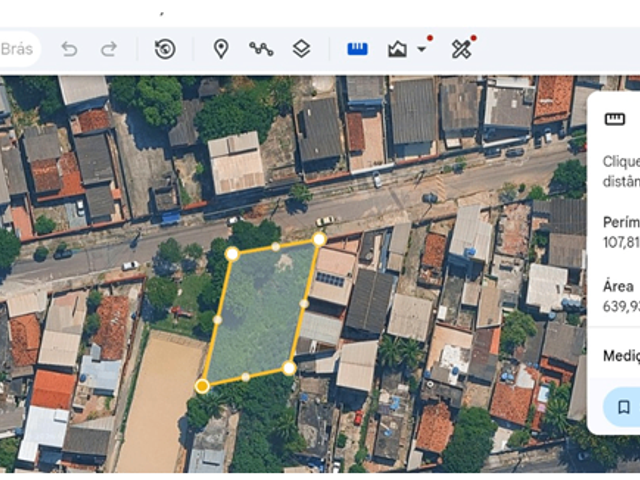Click the save bookmark button in panel
The image size is (640, 480).
623,407
